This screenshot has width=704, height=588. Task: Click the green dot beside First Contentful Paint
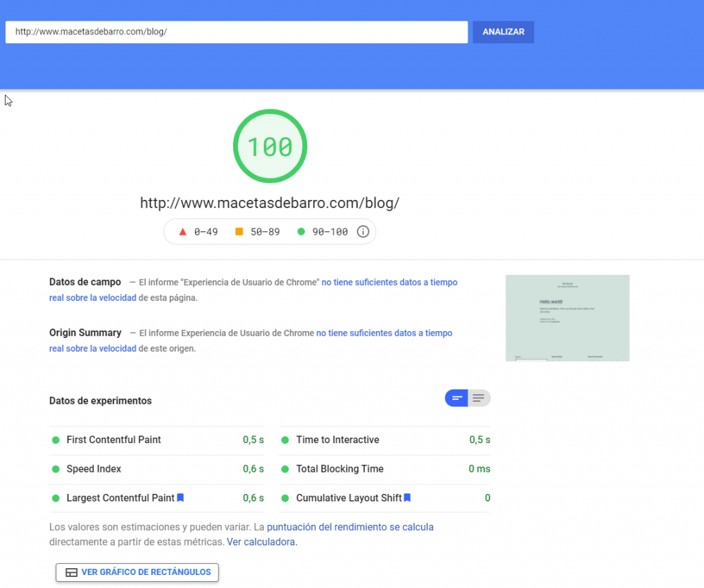click(x=56, y=440)
